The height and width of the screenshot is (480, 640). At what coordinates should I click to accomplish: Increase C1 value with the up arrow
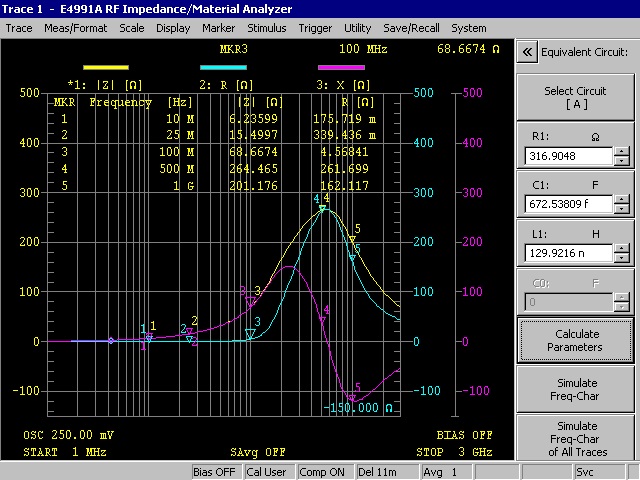(622, 199)
